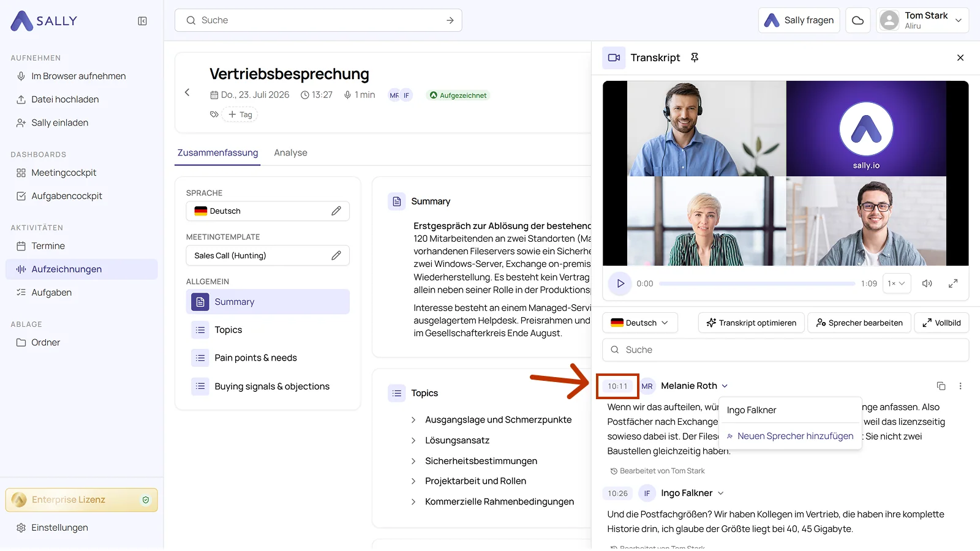The height and width of the screenshot is (551, 980).
Task: Open Datei hochladen
Action: pyautogui.click(x=81, y=99)
